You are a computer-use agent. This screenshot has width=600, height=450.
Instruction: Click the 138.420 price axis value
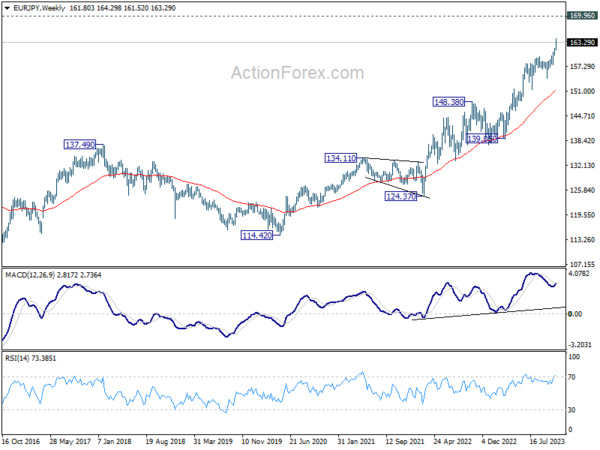(582, 141)
